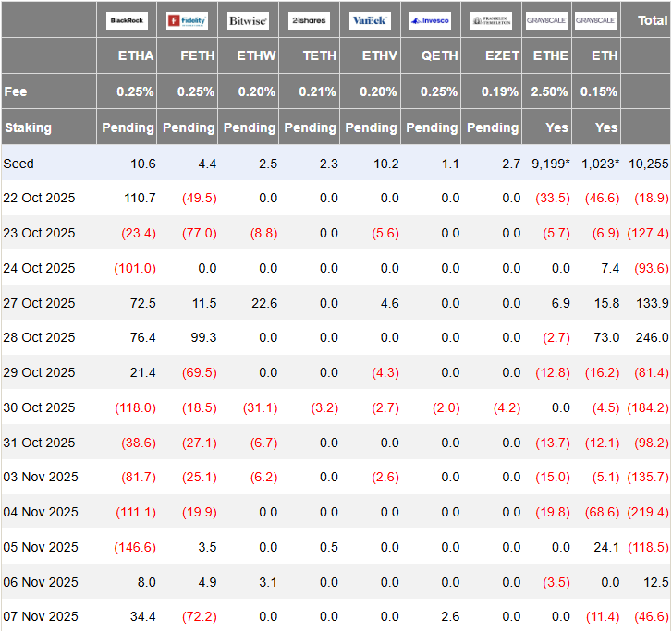Click the BlackRock logo
The image size is (672, 631).
coord(127,19)
